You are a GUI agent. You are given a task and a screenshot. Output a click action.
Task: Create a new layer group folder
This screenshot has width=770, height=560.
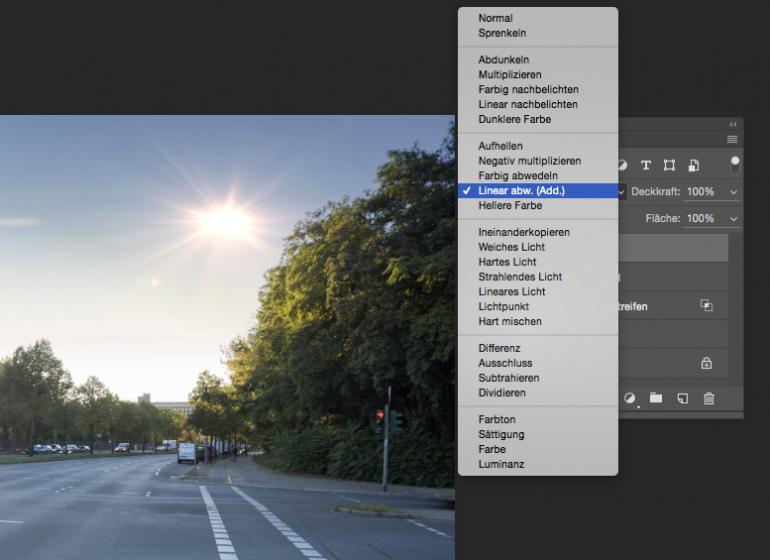[x=656, y=398]
